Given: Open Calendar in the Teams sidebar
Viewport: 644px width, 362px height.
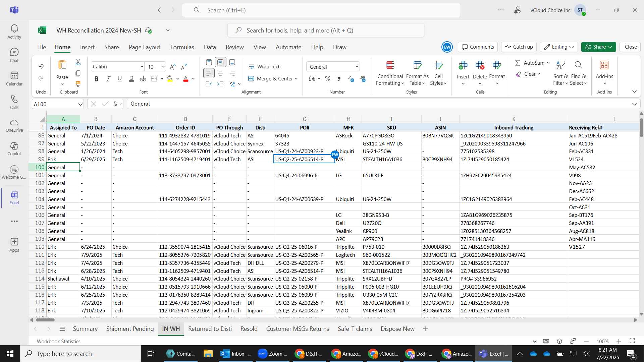Looking at the screenshot, I should 14,79.
